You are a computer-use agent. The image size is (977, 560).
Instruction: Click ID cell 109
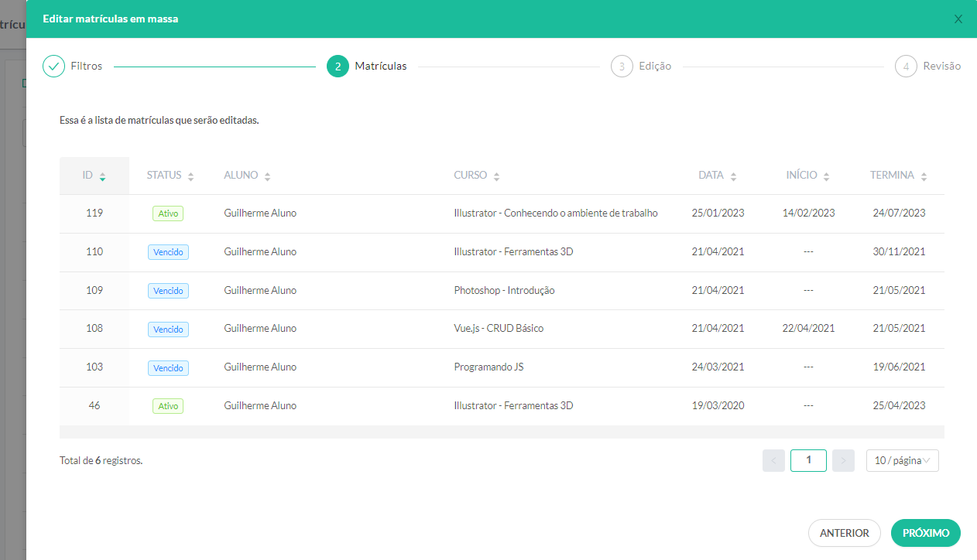point(94,291)
